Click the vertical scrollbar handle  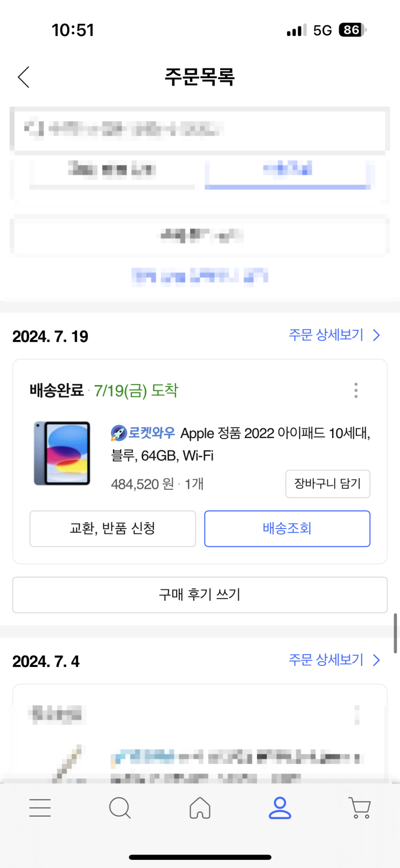(x=396, y=633)
